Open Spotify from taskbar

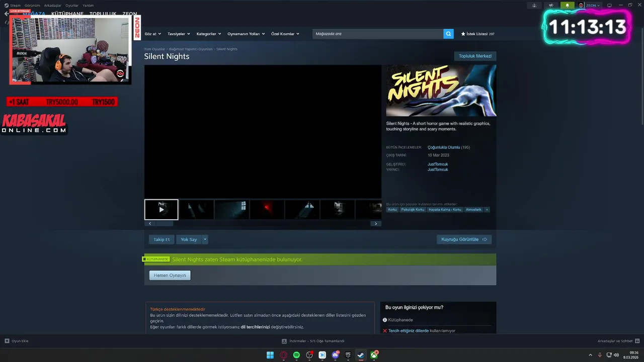point(296,355)
